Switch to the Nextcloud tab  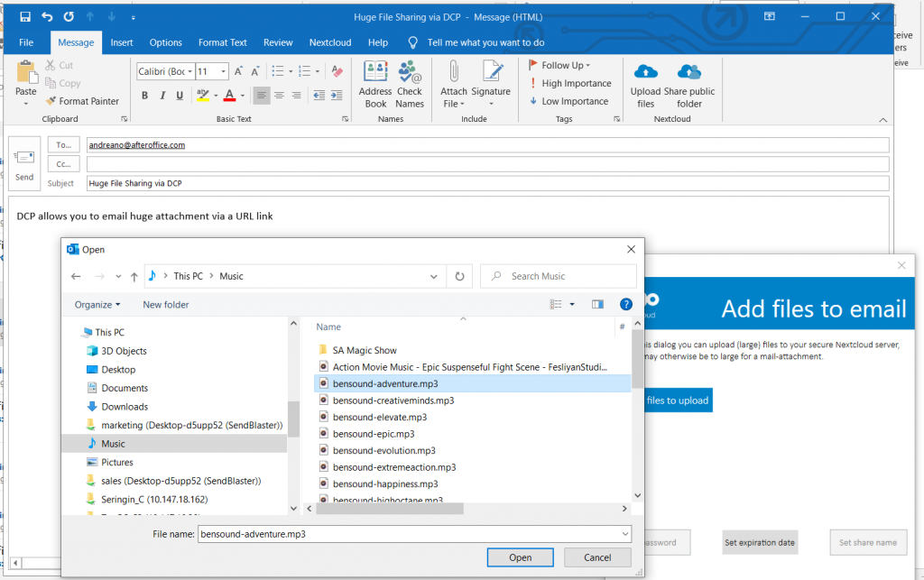click(x=330, y=42)
